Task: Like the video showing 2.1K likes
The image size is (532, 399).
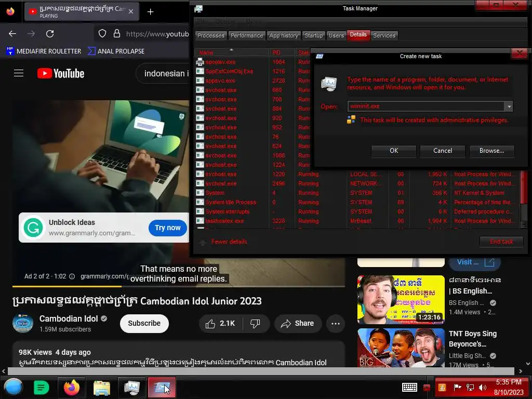Action: (x=220, y=324)
